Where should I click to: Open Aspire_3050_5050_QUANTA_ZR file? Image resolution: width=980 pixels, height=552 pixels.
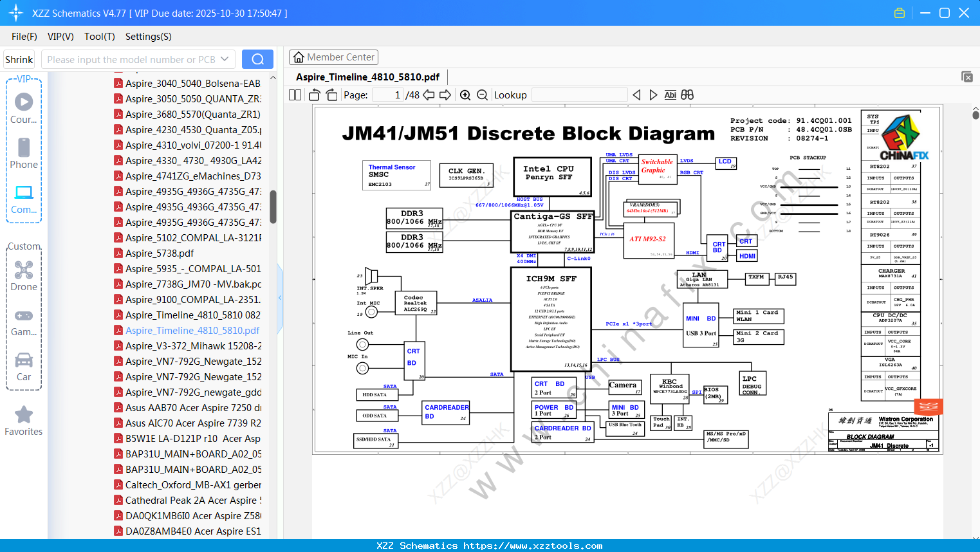tap(193, 98)
